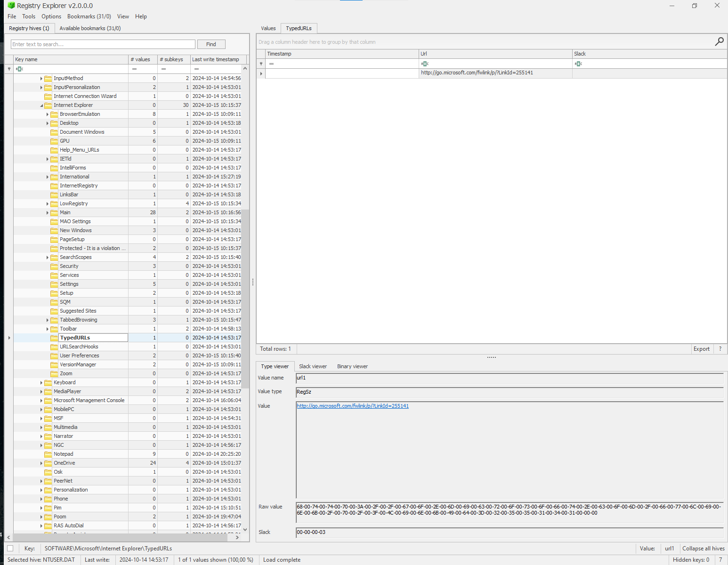728x565 pixels.
Task: Click the Key name filter pin icon
Action: pyautogui.click(x=9, y=69)
